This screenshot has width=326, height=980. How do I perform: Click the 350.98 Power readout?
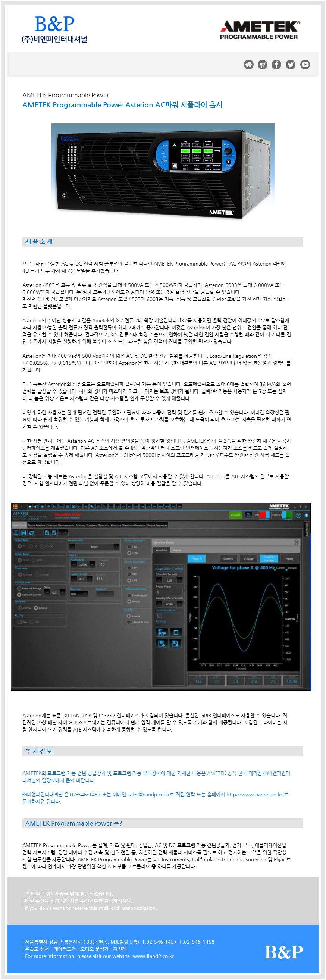[292, 681]
